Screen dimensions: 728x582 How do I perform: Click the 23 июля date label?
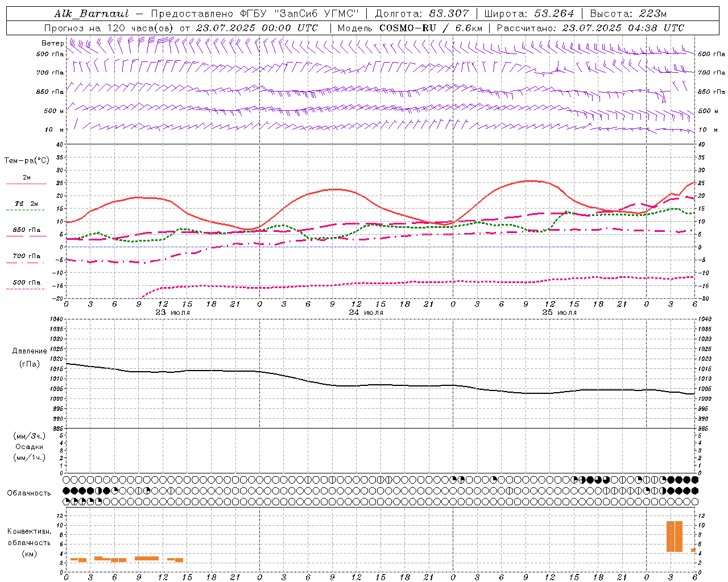click(x=173, y=312)
